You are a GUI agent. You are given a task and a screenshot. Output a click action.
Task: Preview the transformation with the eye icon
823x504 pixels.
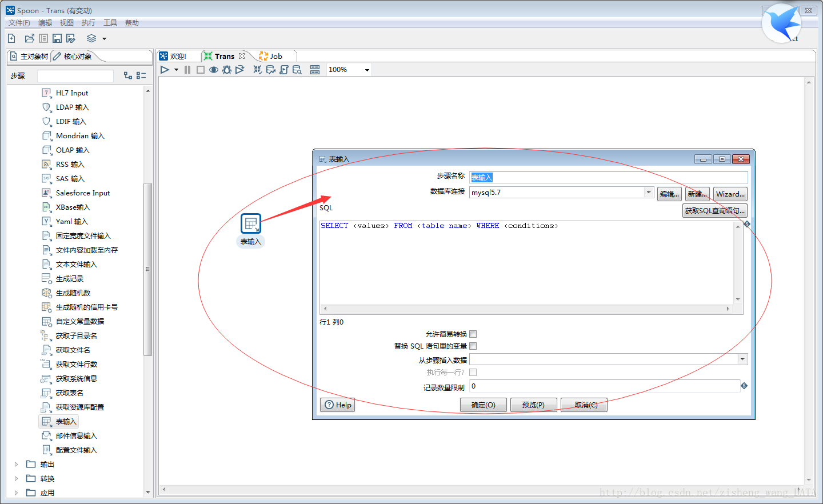tap(214, 70)
